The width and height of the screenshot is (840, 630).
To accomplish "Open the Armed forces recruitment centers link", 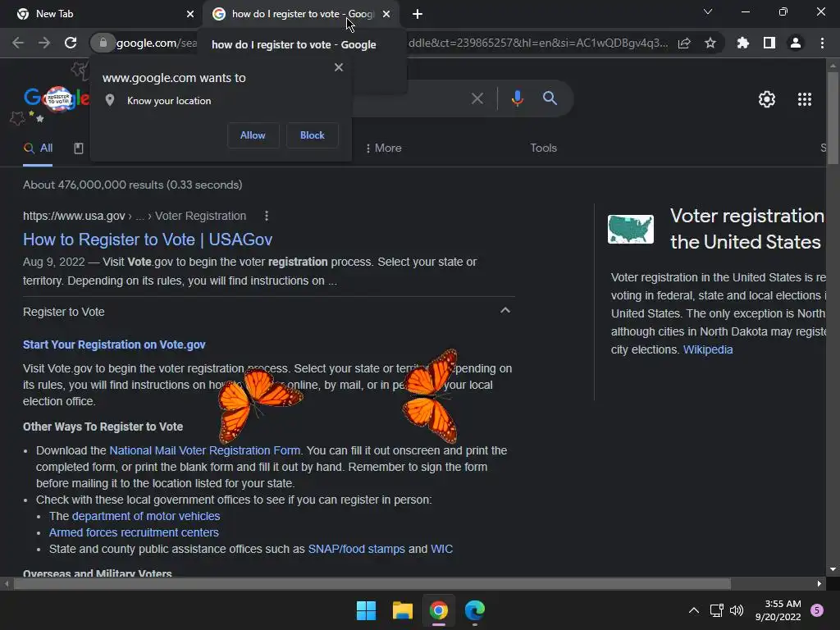I will [x=134, y=532].
